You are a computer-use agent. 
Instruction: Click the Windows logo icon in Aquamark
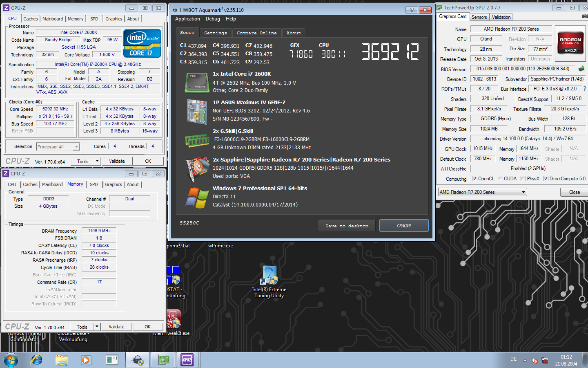(x=197, y=197)
